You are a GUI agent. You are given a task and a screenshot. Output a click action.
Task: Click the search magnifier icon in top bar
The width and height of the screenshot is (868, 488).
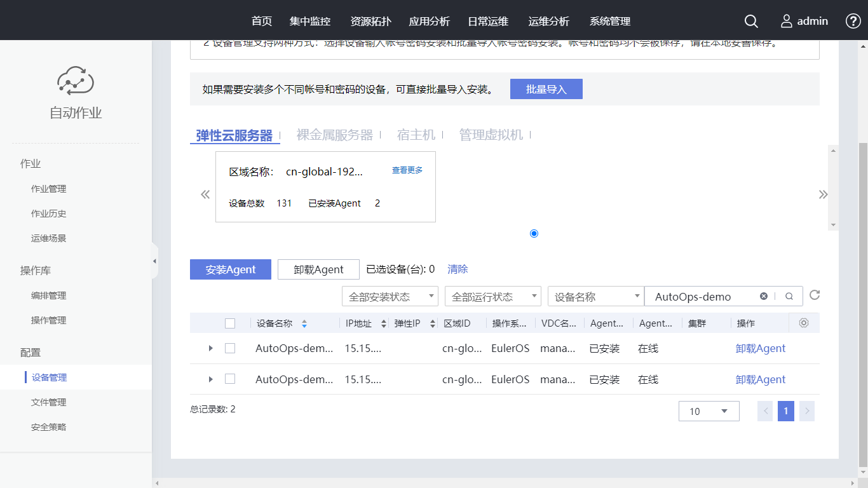click(751, 21)
